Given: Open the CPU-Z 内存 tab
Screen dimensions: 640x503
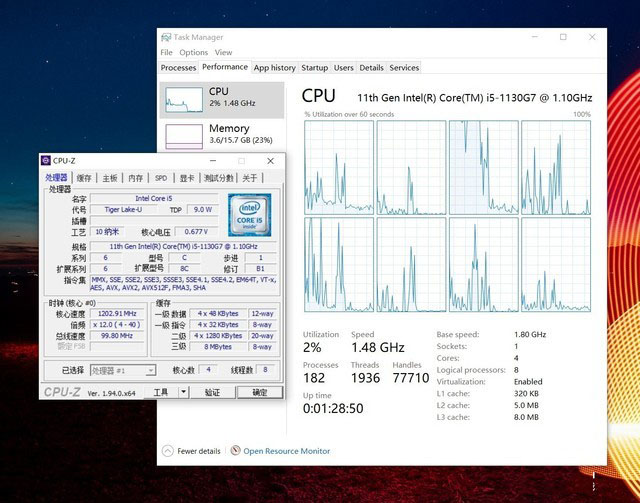Looking at the screenshot, I should tap(136, 178).
